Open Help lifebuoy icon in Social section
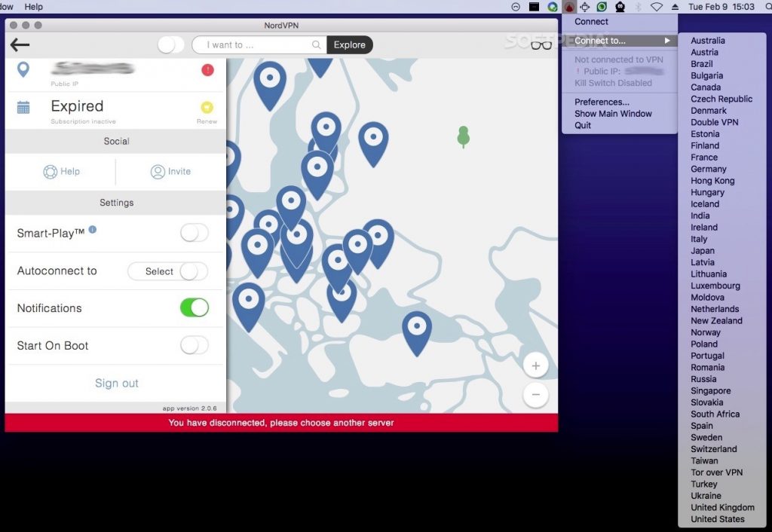Screen dimensions: 772x532 [51, 172]
